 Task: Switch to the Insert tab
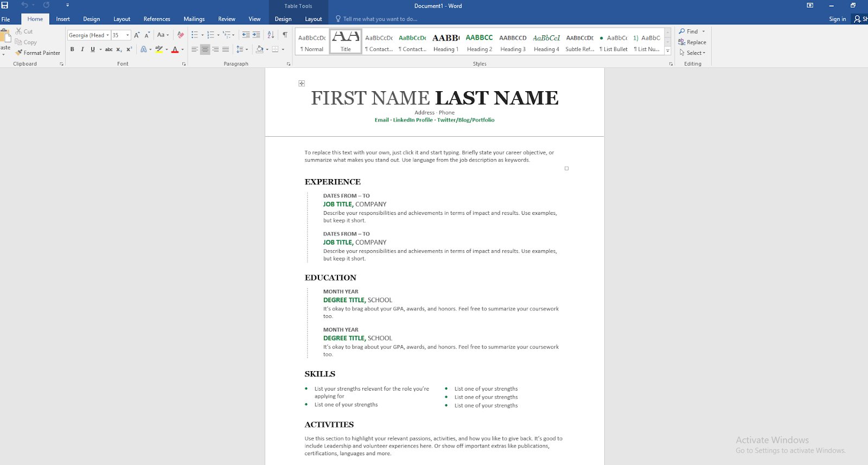click(63, 19)
